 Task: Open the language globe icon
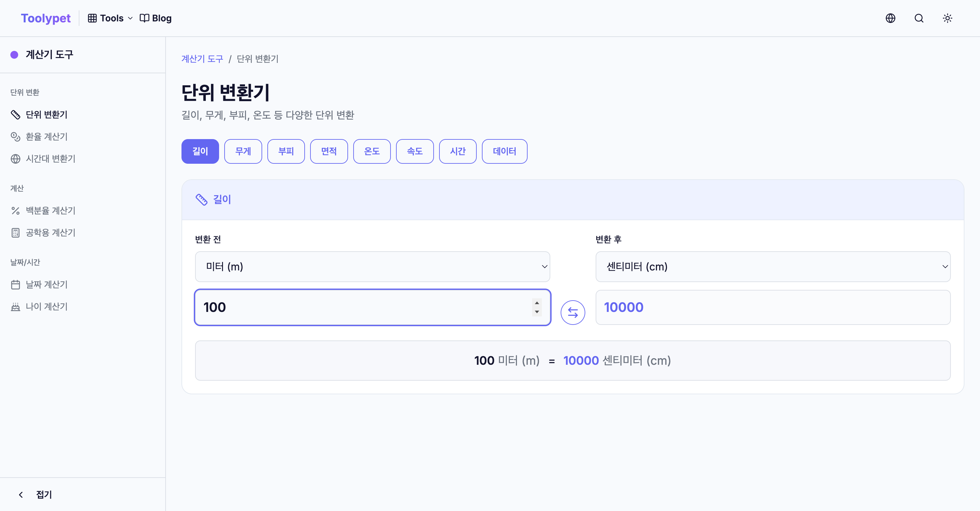pyautogui.click(x=890, y=18)
